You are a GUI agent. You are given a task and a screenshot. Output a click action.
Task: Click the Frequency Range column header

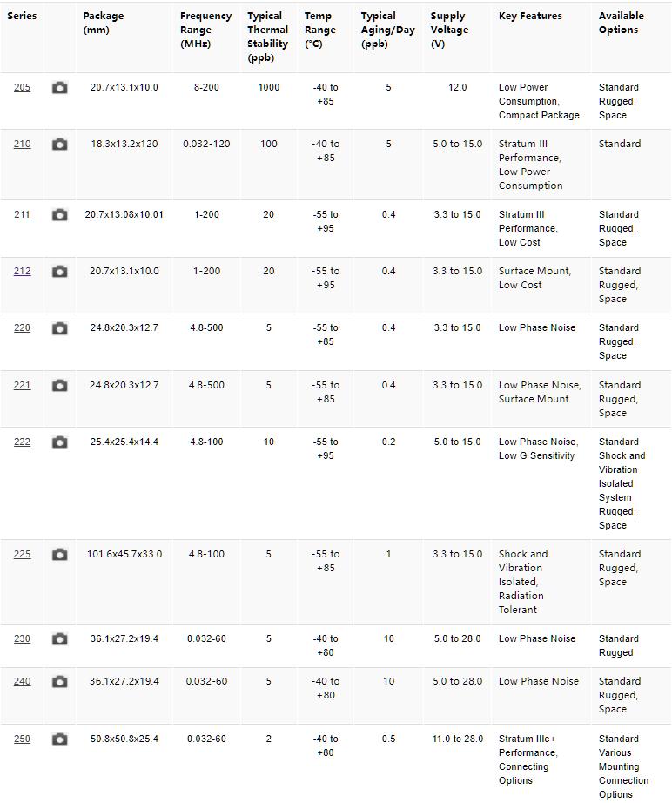point(205,30)
